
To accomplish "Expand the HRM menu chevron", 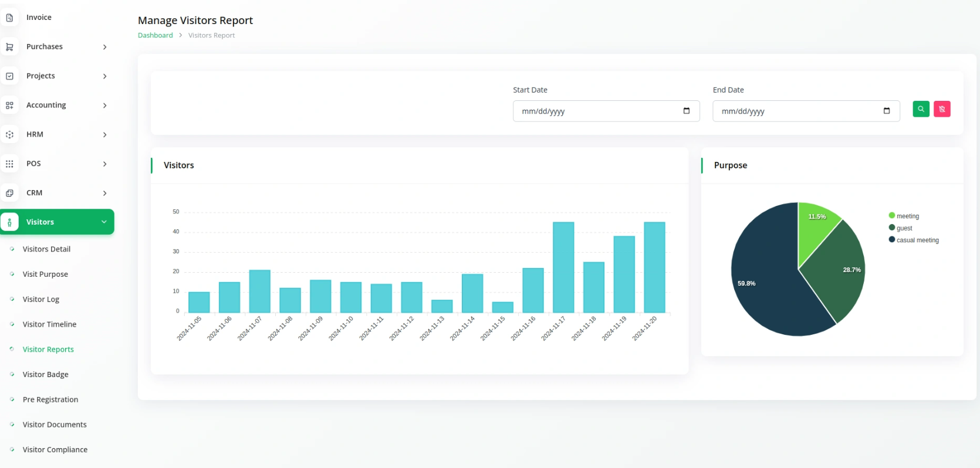I will (x=104, y=135).
